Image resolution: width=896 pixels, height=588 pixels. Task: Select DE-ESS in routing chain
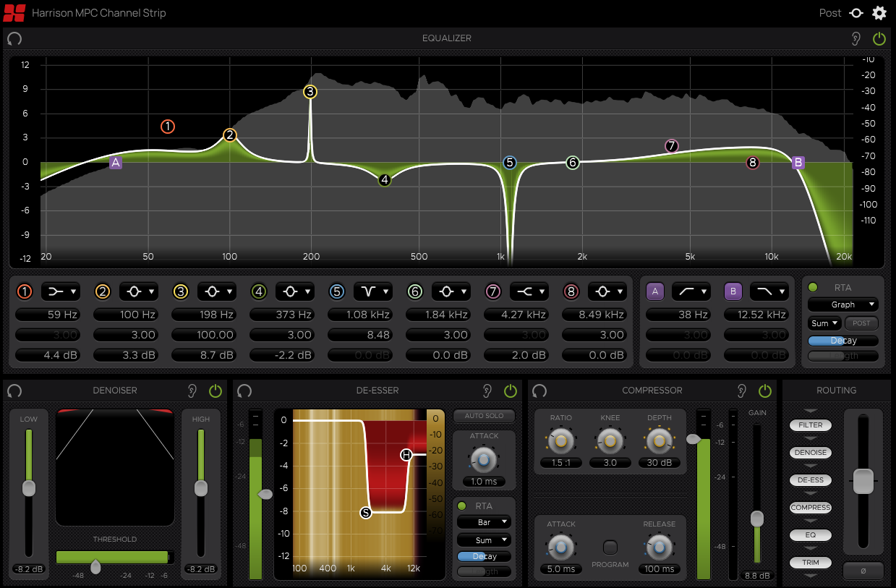pos(811,480)
